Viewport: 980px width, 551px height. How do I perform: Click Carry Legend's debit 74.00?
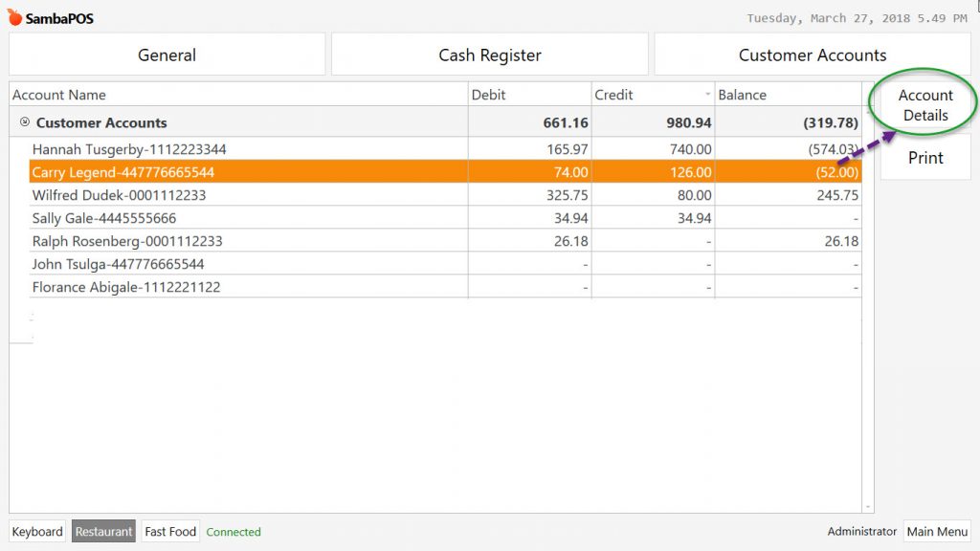coord(570,172)
